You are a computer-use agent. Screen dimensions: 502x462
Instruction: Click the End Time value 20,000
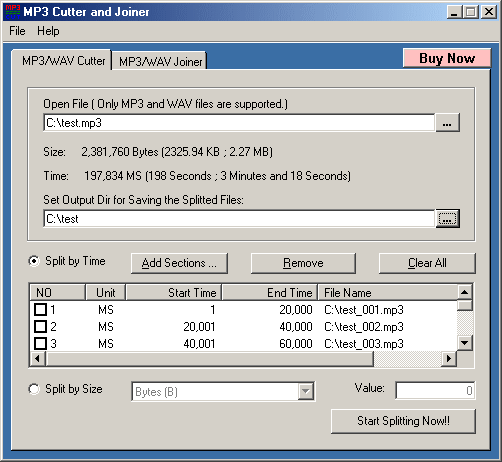coord(296,310)
